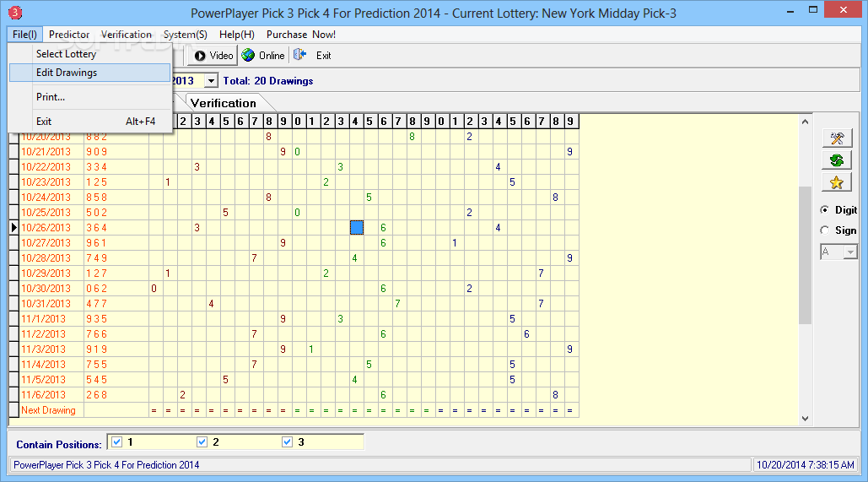Click drawing result 8 5 8
The width and height of the screenshot is (868, 482).
pyautogui.click(x=96, y=198)
